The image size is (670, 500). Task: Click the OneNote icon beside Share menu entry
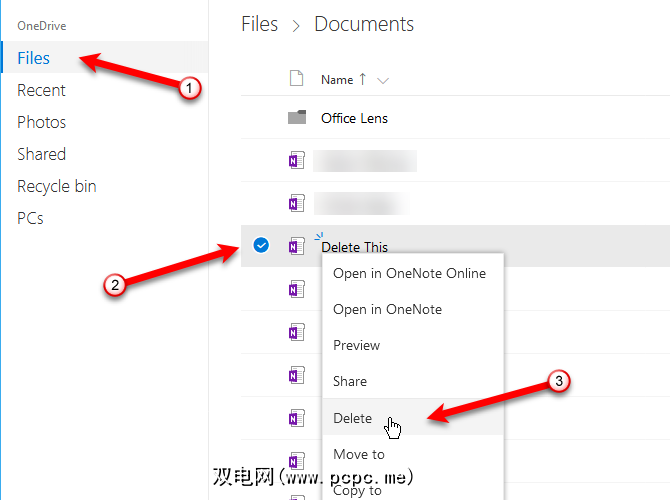tap(297, 375)
